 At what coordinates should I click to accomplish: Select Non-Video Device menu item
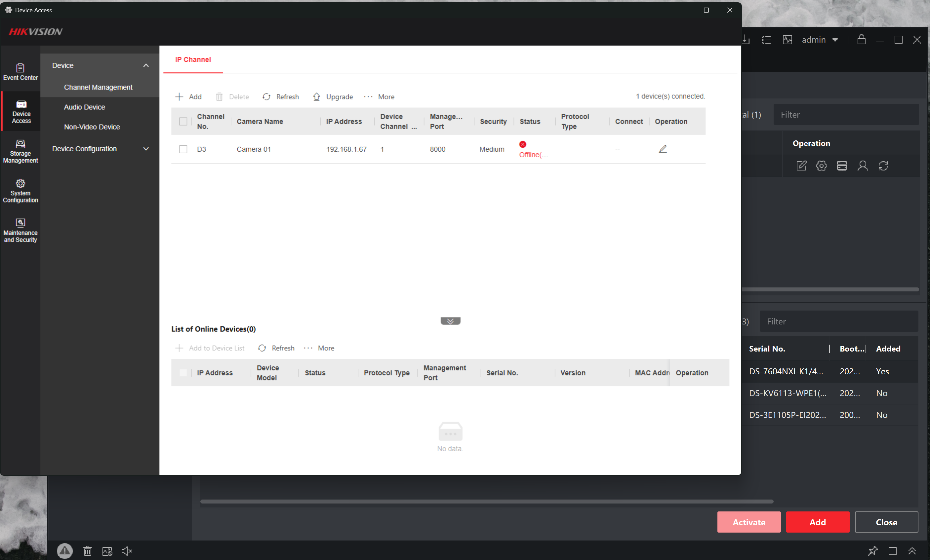pyautogui.click(x=92, y=127)
